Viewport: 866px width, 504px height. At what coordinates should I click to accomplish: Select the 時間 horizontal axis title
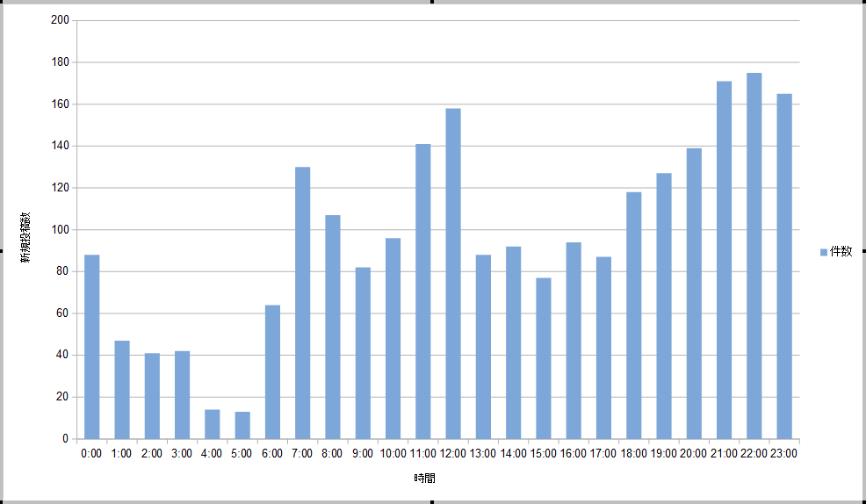coord(424,479)
